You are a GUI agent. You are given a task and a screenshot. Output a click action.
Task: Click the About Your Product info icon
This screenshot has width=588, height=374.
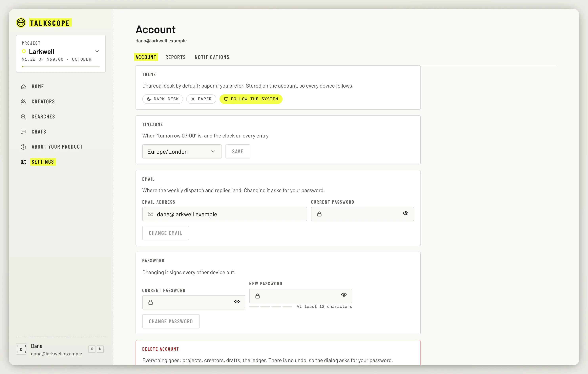[23, 147]
